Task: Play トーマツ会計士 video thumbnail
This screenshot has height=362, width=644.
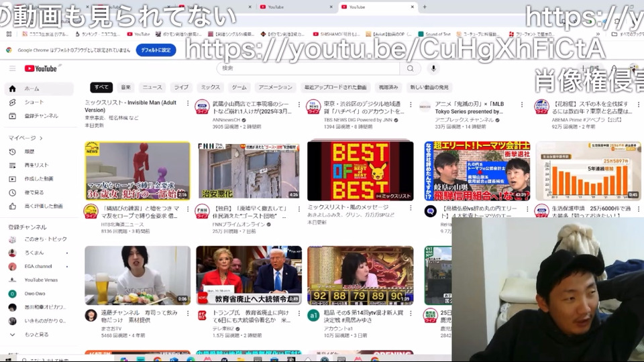Action: pyautogui.click(x=477, y=171)
